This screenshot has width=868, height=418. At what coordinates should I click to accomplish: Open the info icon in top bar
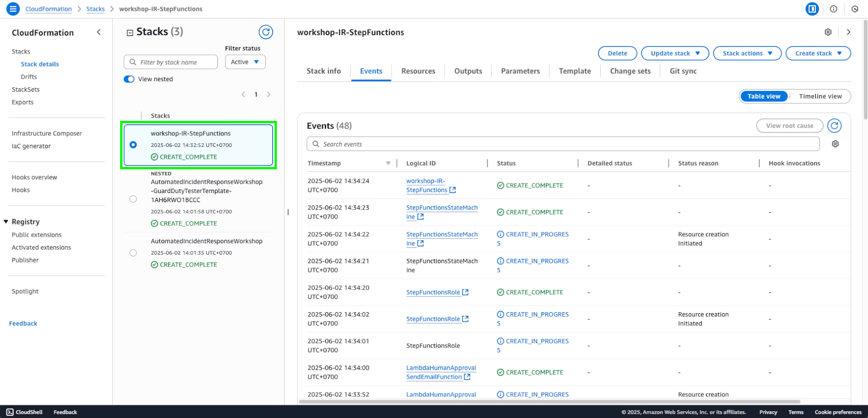[834, 9]
